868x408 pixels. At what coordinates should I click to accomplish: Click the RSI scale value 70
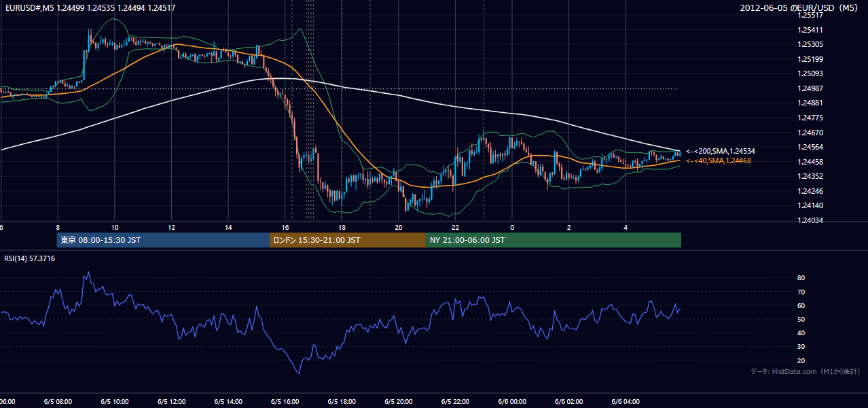801,292
